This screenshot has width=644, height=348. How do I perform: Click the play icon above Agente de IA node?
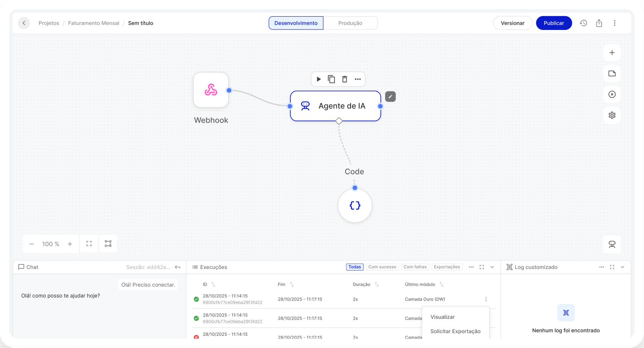(x=319, y=79)
